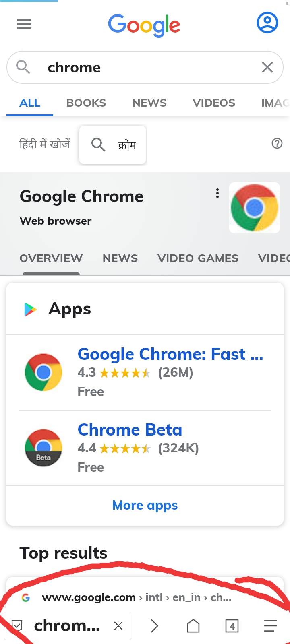Screen dimensions: 290x644
Task: Open the account profile icon
Action: pos(267,23)
